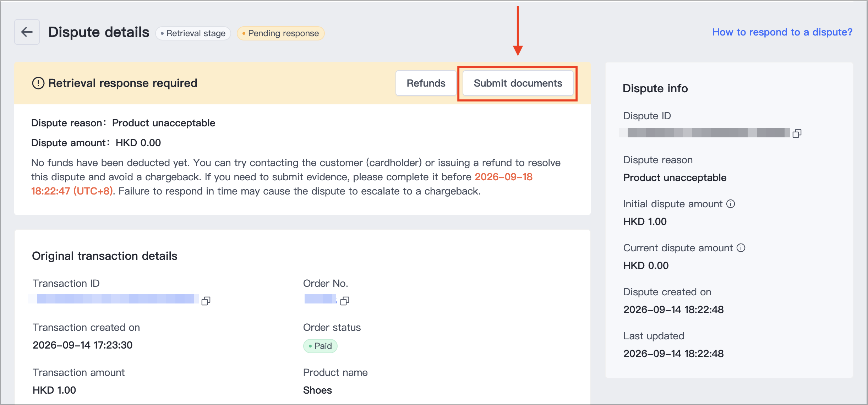This screenshot has height=405, width=868.
Task: Select Product unacceptable in Dispute info panel
Action: pos(675,177)
